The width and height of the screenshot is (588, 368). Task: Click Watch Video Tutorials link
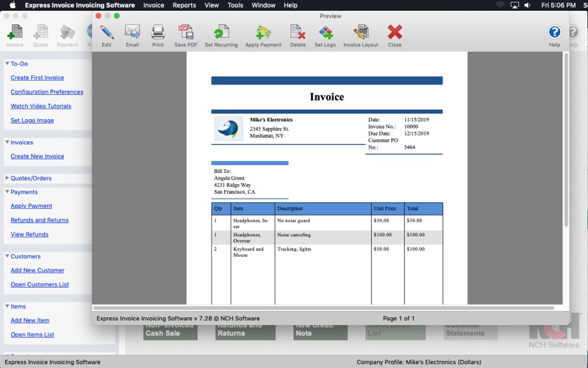(41, 106)
